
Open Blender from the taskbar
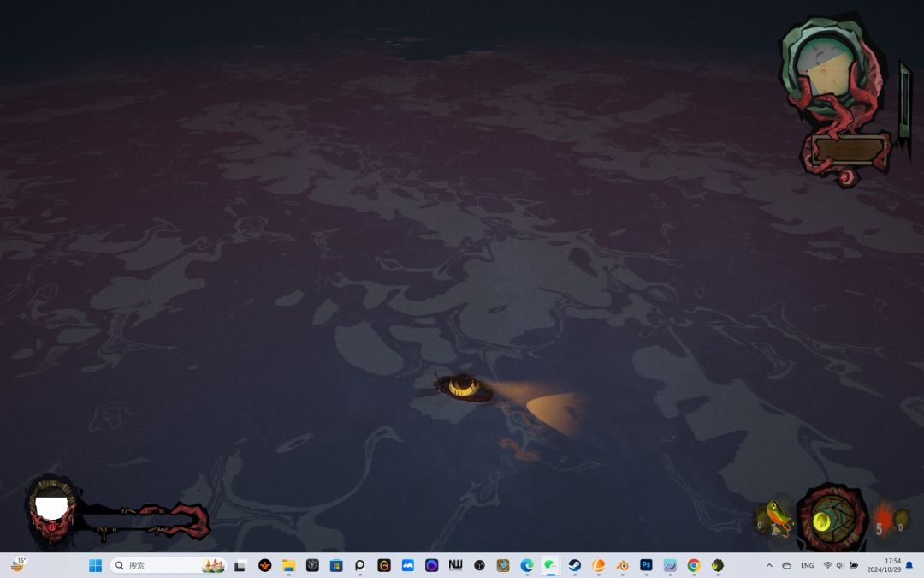click(622, 566)
